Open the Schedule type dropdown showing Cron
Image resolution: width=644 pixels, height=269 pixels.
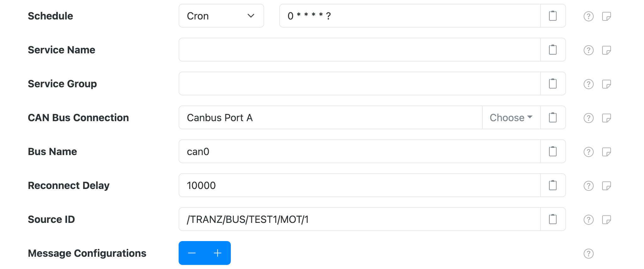[x=221, y=16]
